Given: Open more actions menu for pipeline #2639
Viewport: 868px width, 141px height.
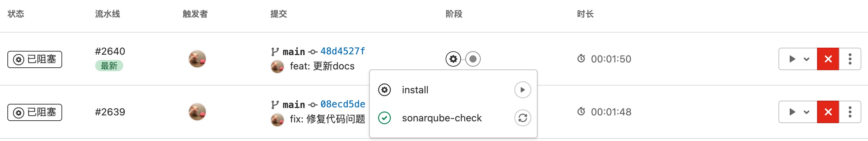Looking at the screenshot, I should pos(850,112).
